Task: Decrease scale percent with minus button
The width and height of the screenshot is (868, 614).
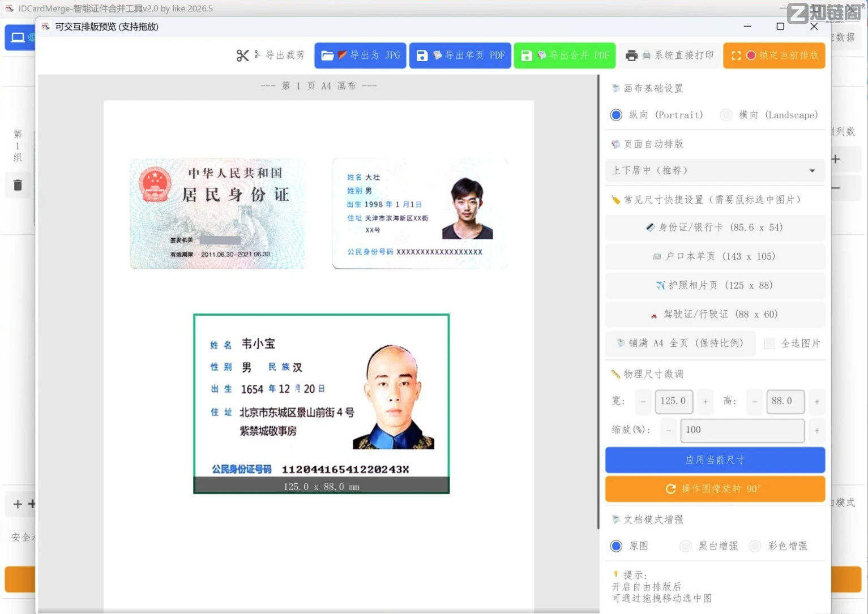Action: (x=669, y=431)
